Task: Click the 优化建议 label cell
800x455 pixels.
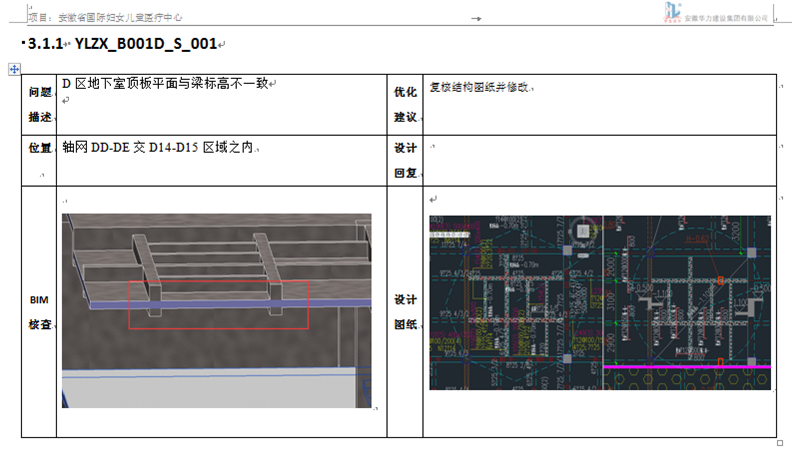Action: coord(405,104)
